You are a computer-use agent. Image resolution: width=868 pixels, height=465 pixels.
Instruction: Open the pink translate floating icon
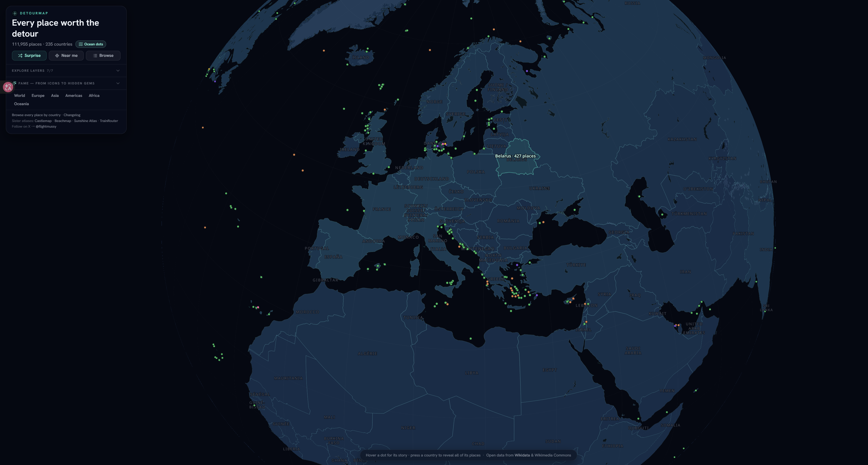pos(8,87)
